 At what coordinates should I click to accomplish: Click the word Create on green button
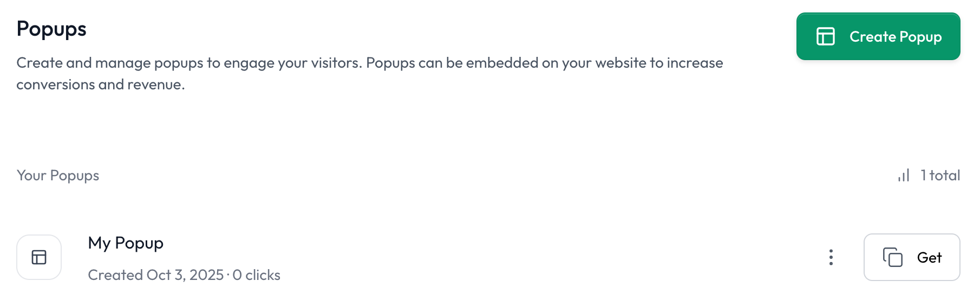pyautogui.click(x=873, y=36)
